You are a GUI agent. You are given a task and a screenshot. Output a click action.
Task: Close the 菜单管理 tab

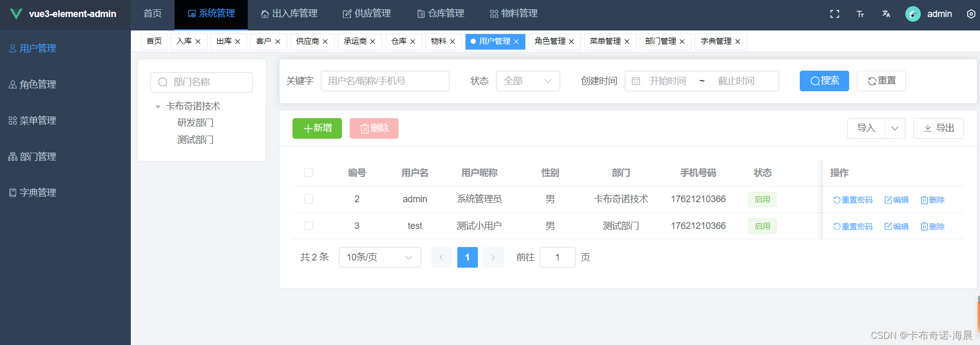coord(627,42)
